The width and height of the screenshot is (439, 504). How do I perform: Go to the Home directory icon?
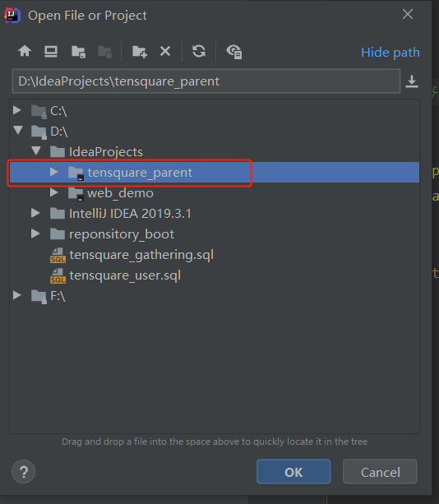point(25,51)
